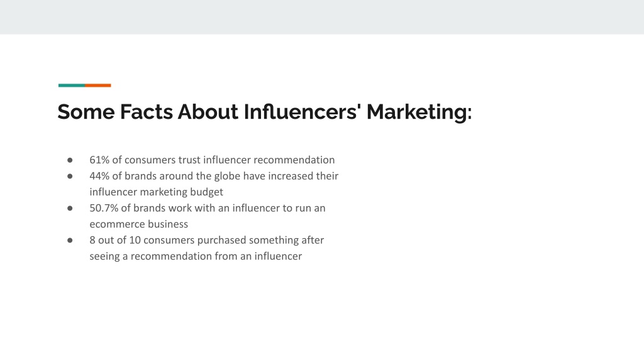
Task: Click the 50.7% of brands work line
Action: click(x=208, y=207)
